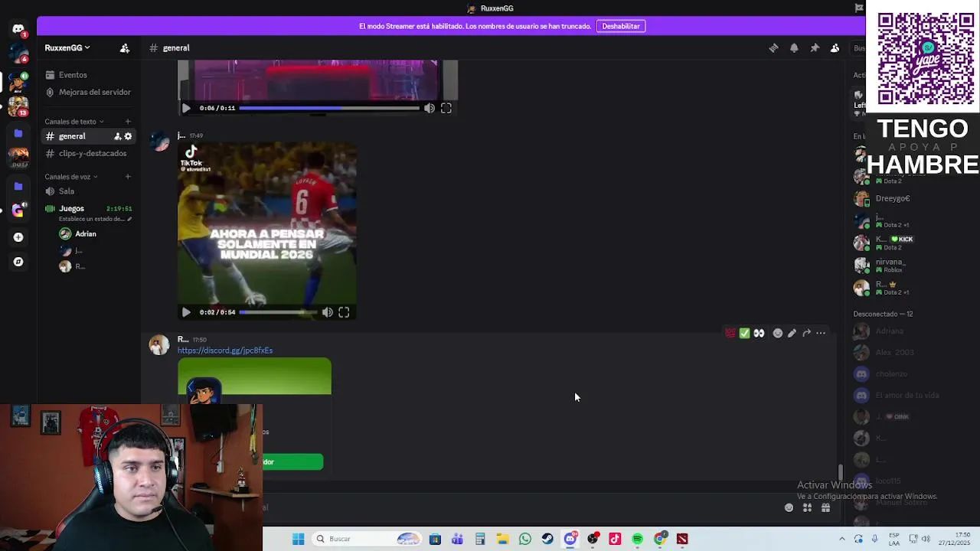The width and height of the screenshot is (980, 551).
Task: Mute the TikTok video volume icon
Action: pyautogui.click(x=327, y=312)
